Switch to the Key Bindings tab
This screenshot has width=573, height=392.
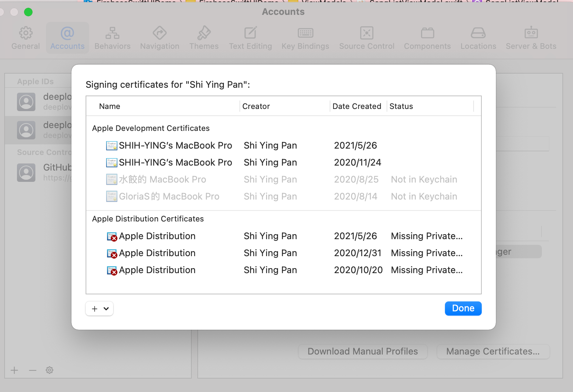click(305, 38)
